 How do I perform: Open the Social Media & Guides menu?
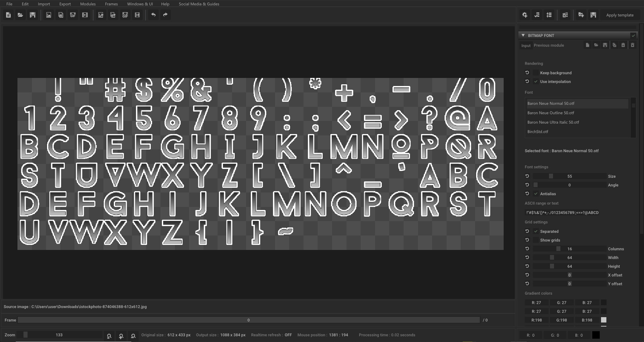199,4
